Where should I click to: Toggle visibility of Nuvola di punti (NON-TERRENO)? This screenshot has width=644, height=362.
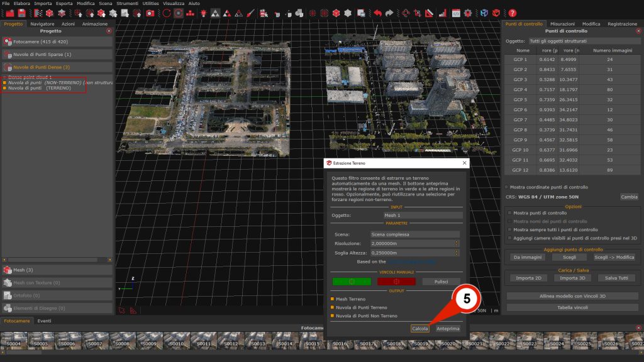point(4,82)
